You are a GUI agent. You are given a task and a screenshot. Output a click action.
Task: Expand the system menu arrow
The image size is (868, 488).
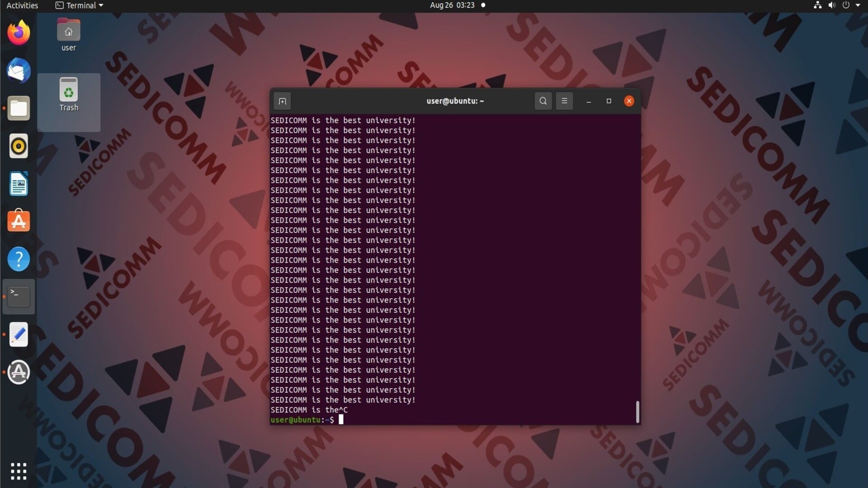coord(858,5)
